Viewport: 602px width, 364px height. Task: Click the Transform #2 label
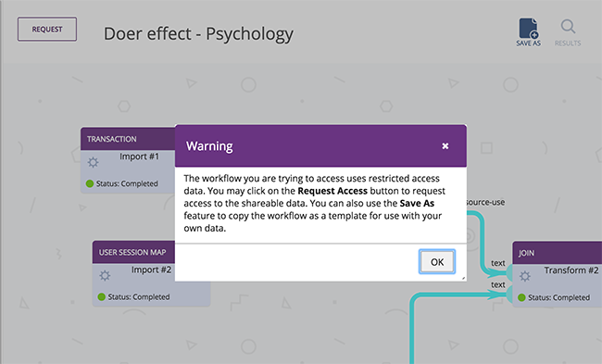571,270
